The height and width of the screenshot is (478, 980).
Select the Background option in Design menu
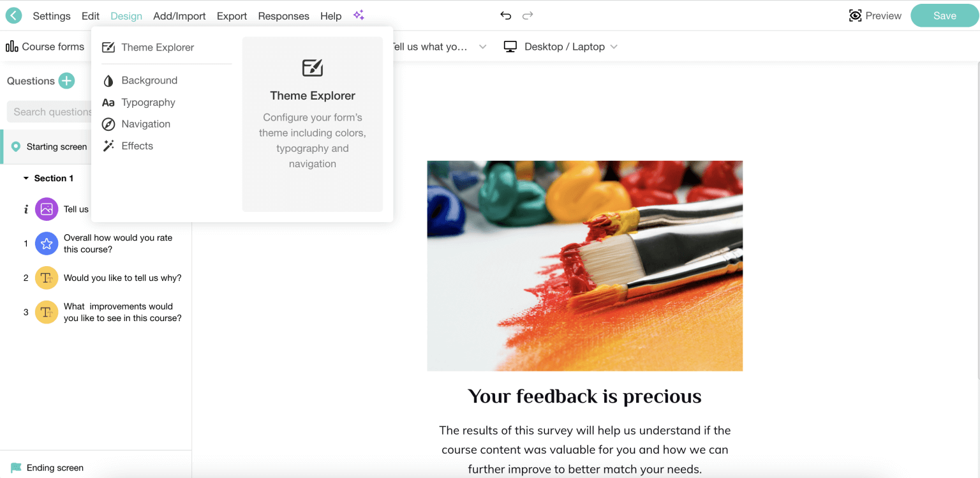click(x=149, y=80)
